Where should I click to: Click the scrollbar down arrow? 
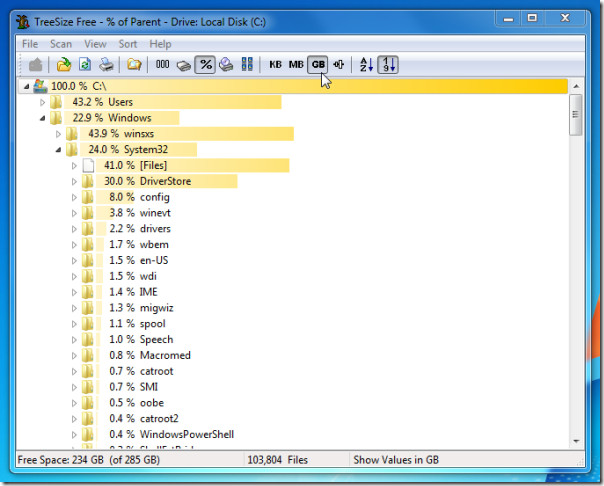click(576, 441)
